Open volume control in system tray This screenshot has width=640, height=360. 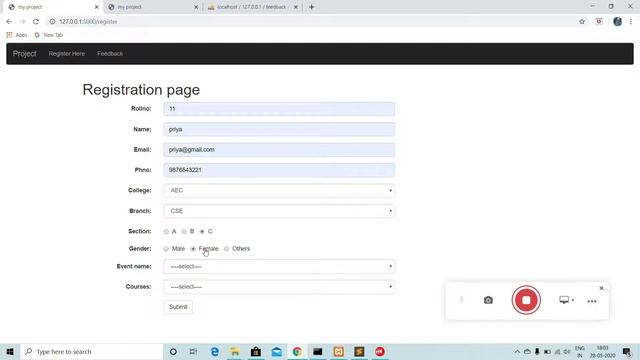tap(567, 351)
